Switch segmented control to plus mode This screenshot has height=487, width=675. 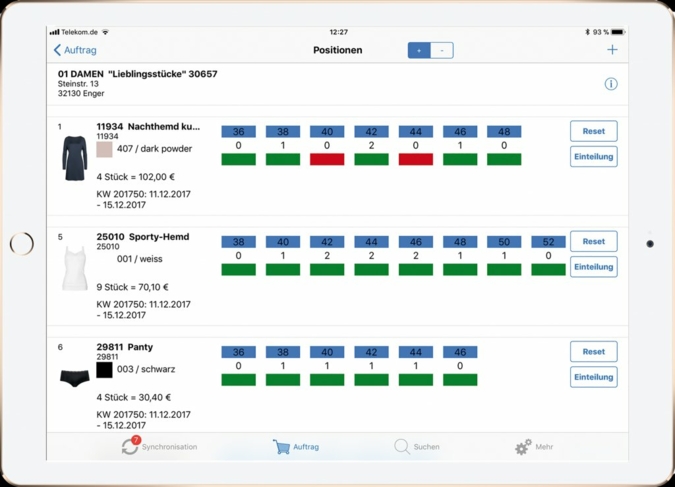[418, 50]
